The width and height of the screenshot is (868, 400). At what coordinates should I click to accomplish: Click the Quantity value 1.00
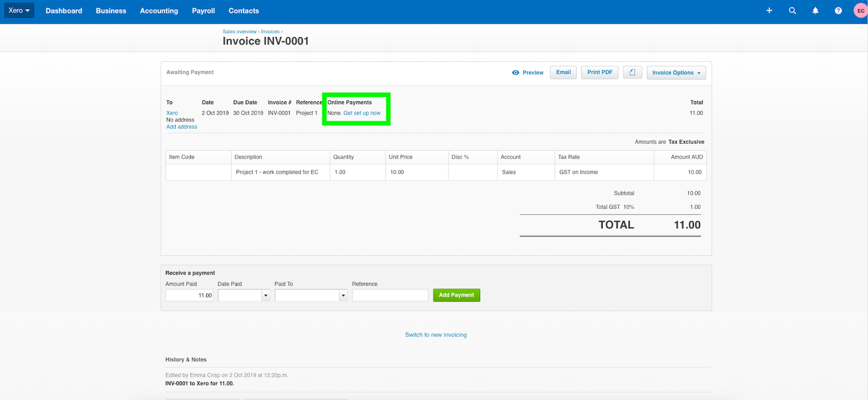coord(340,172)
